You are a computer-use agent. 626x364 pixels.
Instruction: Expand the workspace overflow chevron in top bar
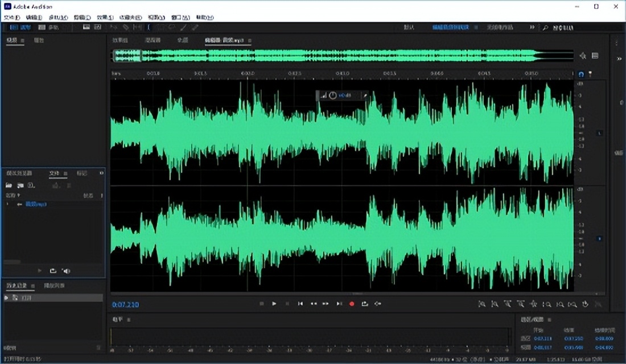click(532, 27)
